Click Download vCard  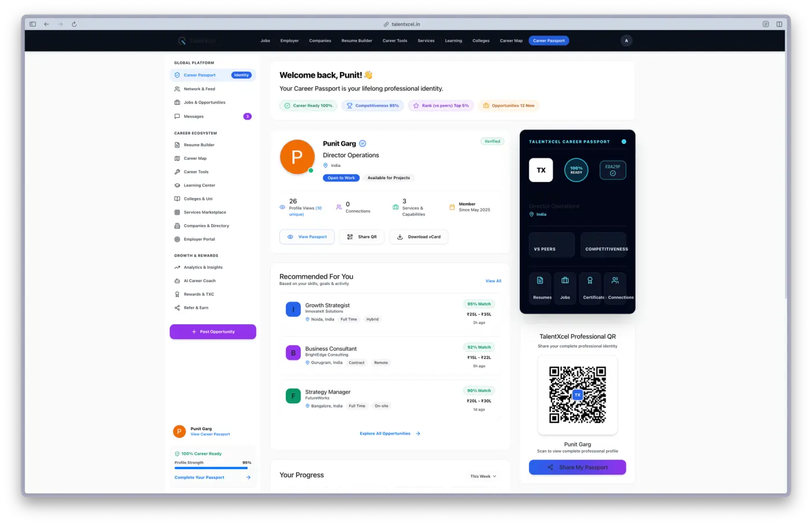[419, 237]
